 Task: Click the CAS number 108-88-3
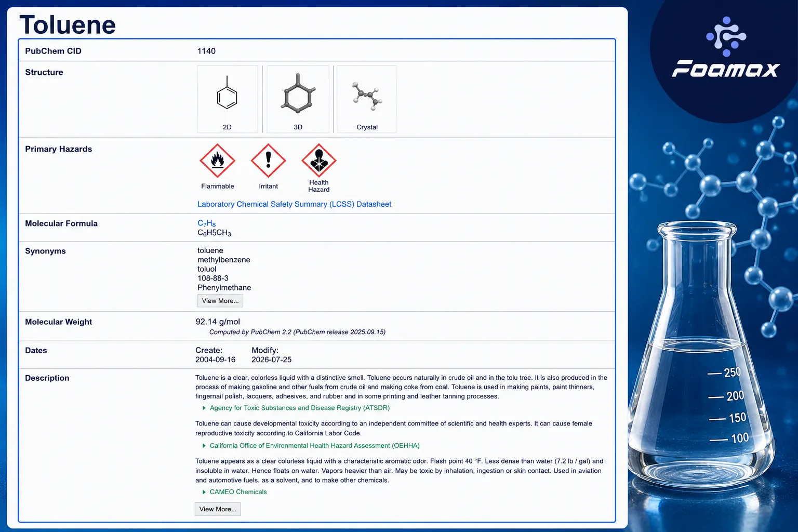[213, 278]
